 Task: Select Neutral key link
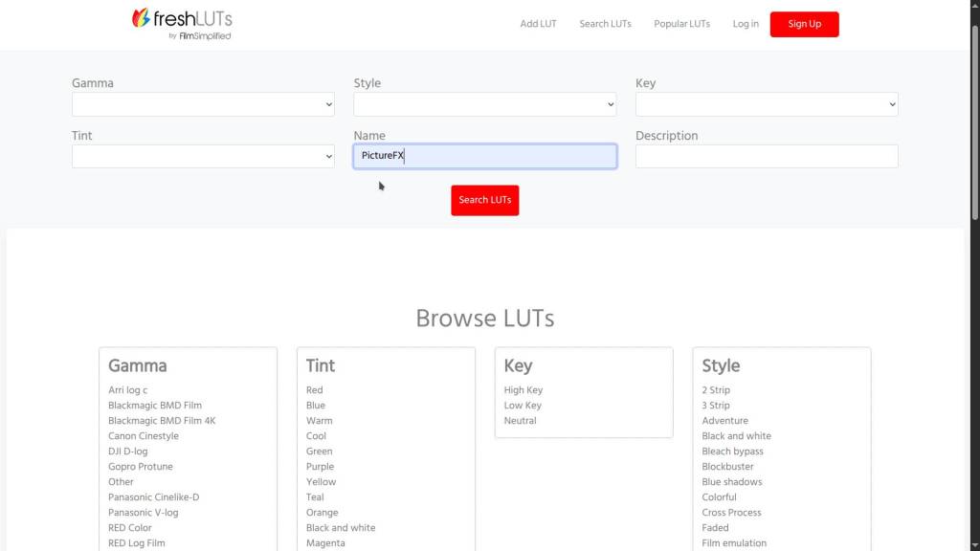click(x=520, y=421)
